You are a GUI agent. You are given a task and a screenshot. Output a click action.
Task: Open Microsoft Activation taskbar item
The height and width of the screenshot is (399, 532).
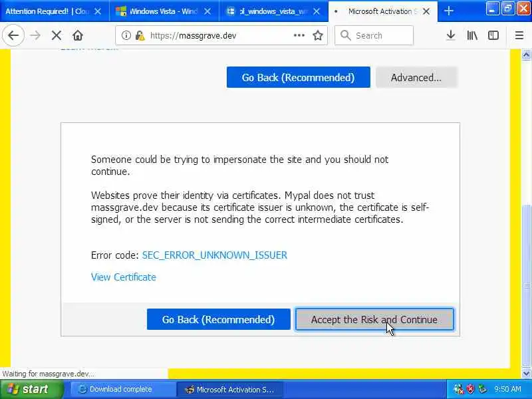point(230,389)
